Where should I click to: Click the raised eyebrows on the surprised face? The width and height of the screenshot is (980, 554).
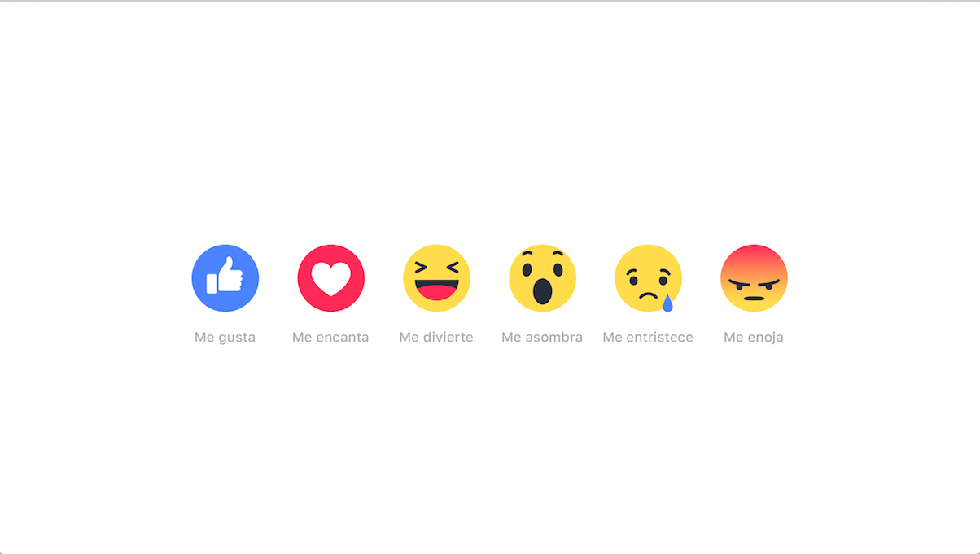click(543, 255)
